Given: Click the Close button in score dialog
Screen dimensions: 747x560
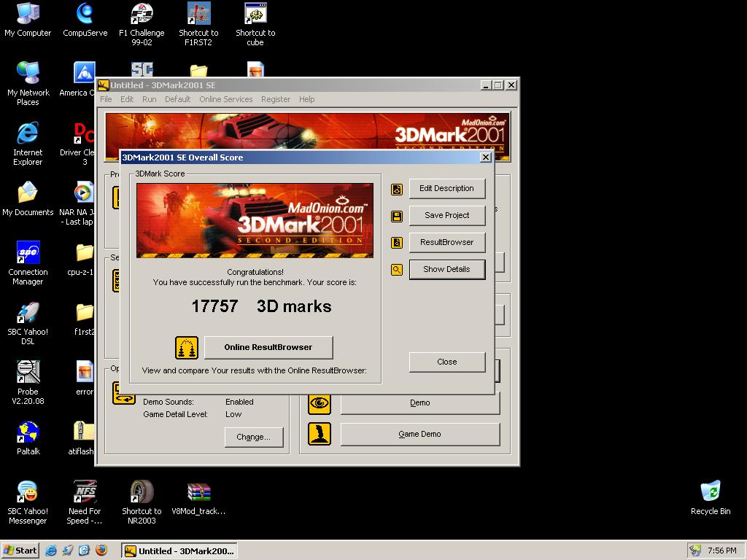Looking at the screenshot, I should [x=446, y=362].
